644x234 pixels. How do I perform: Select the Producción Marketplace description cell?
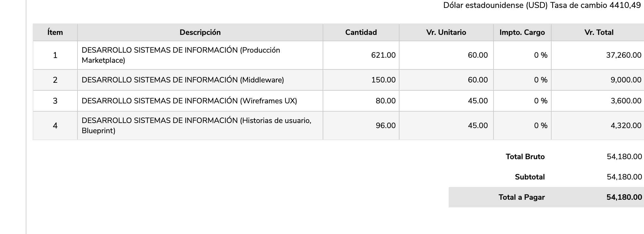pyautogui.click(x=181, y=55)
